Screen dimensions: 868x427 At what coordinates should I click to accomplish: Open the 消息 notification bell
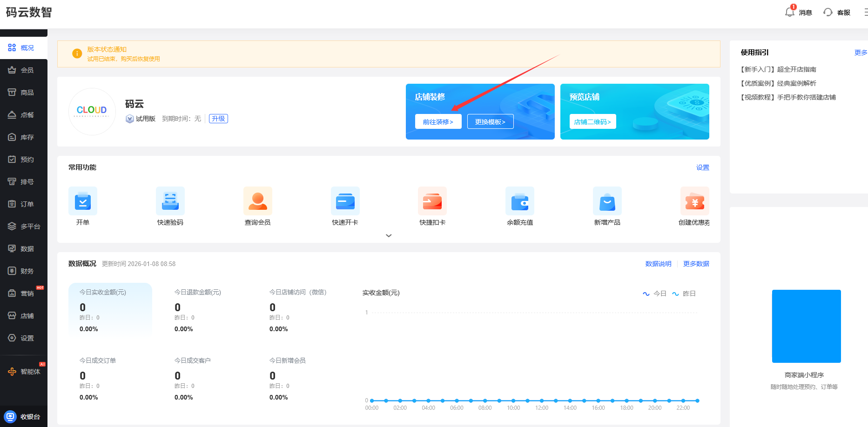pos(790,12)
